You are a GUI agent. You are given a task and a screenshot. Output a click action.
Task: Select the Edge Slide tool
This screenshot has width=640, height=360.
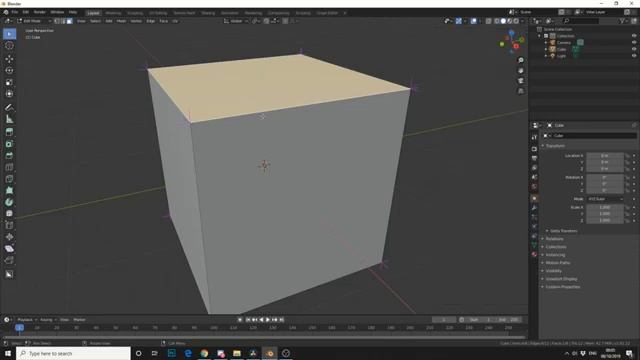9,225
